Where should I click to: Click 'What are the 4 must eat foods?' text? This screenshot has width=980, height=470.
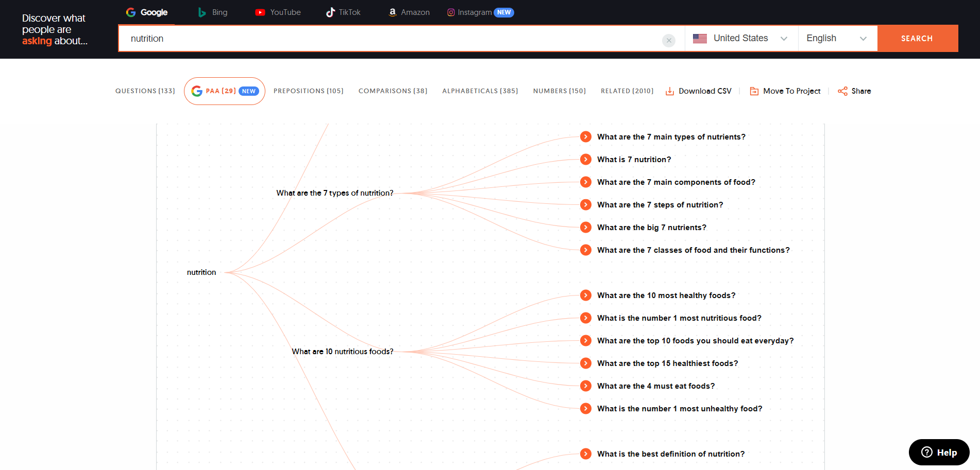click(x=656, y=386)
